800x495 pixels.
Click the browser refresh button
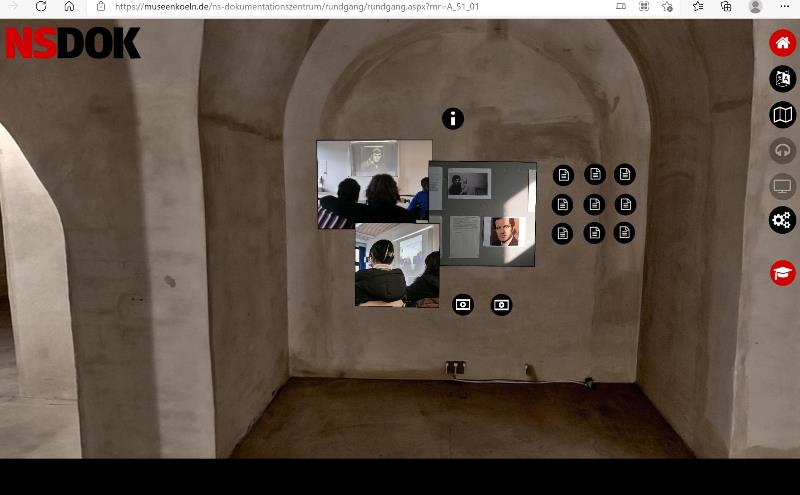pos(41,6)
